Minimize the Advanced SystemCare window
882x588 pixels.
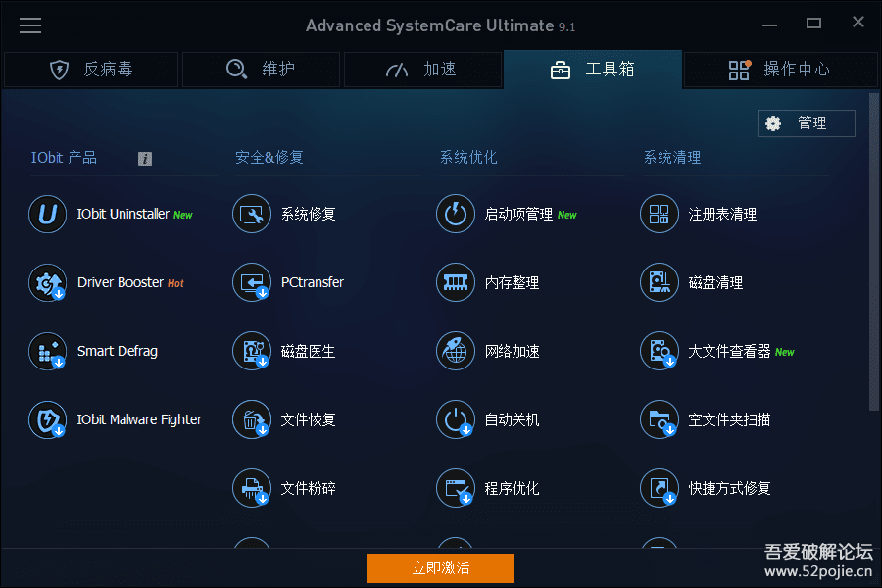[x=769, y=24]
